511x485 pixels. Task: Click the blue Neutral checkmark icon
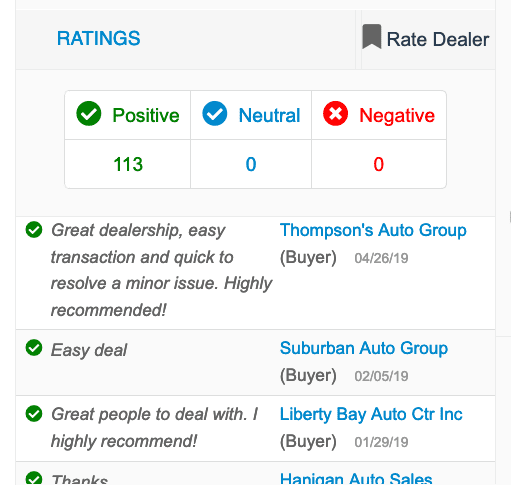[x=215, y=113]
